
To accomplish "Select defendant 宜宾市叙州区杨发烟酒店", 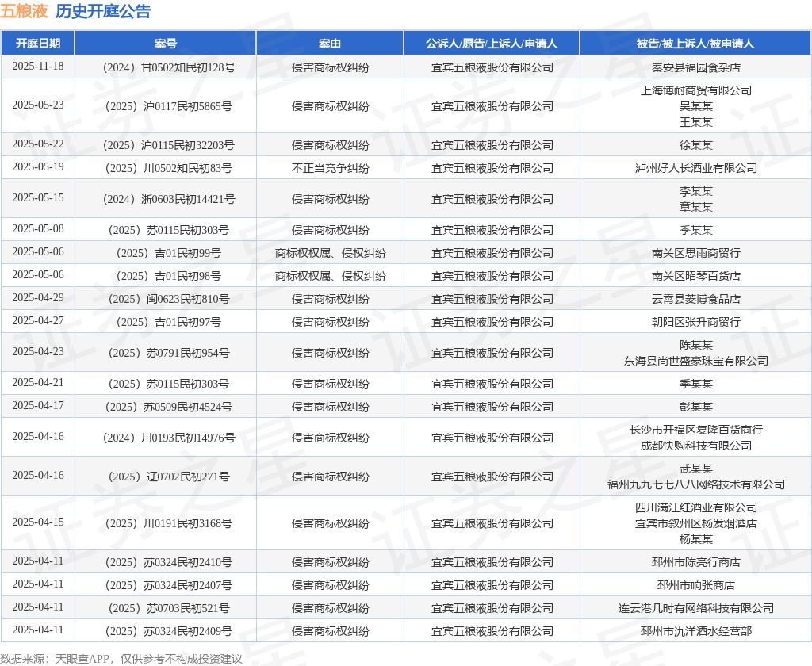I will (696, 523).
